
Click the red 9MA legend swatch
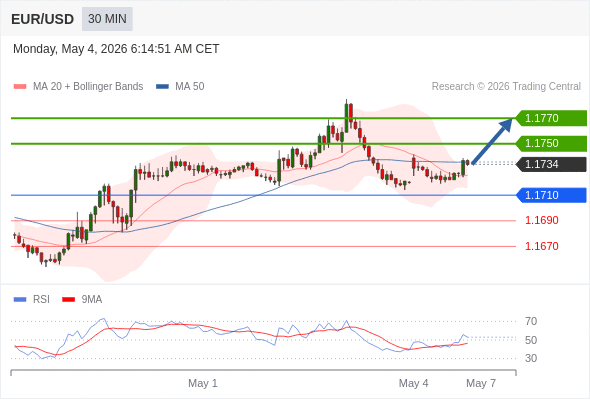[x=68, y=300]
